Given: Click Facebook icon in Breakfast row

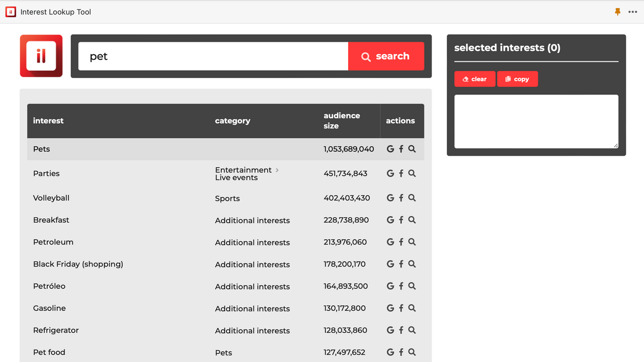Looking at the screenshot, I should (401, 220).
